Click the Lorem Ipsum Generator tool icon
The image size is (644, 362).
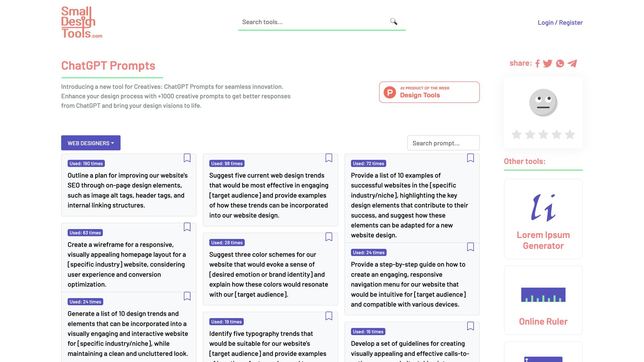point(543,207)
